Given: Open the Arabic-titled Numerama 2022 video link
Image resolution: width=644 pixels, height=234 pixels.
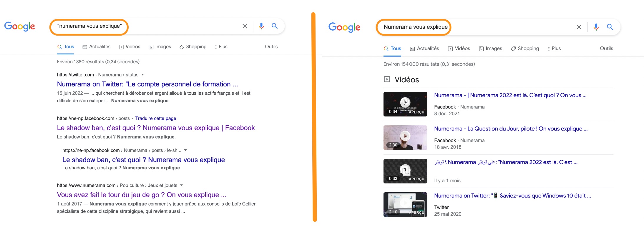Looking at the screenshot, I should [506, 162].
